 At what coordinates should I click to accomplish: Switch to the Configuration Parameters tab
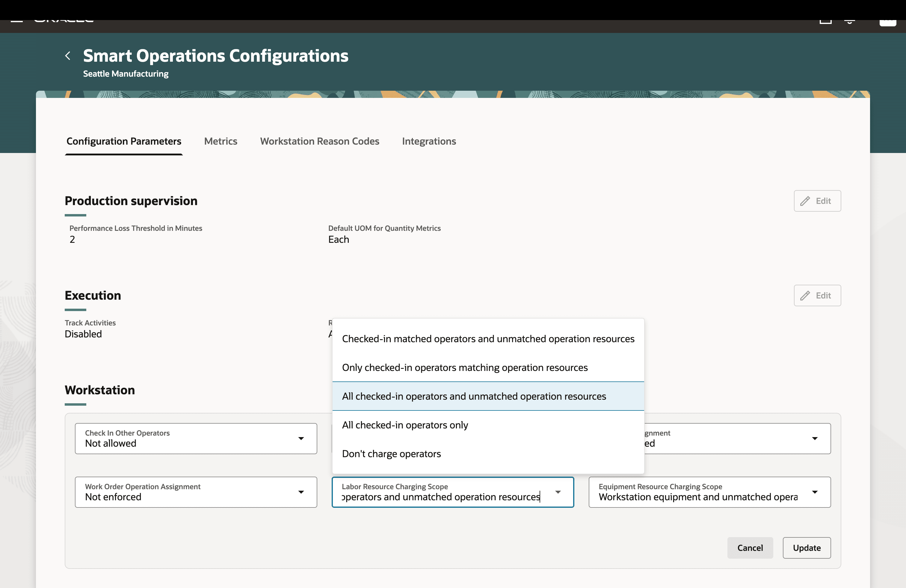pyautogui.click(x=124, y=142)
